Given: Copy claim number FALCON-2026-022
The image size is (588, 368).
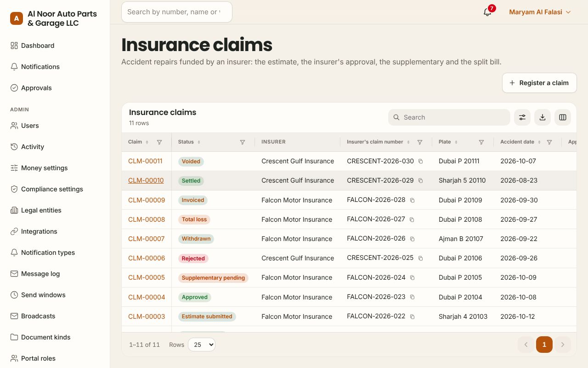Looking at the screenshot, I should click(412, 317).
